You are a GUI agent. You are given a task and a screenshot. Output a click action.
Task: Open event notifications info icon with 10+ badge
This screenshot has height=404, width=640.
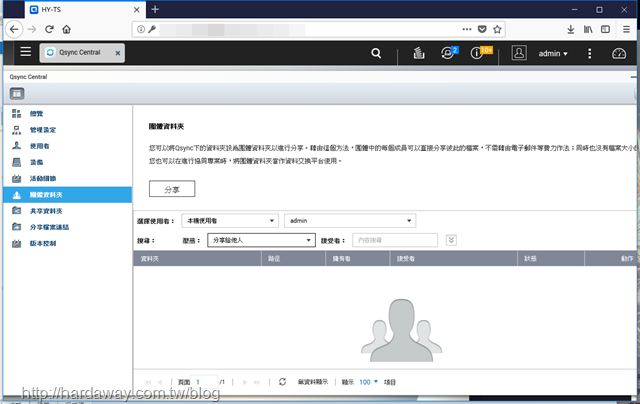coord(479,53)
